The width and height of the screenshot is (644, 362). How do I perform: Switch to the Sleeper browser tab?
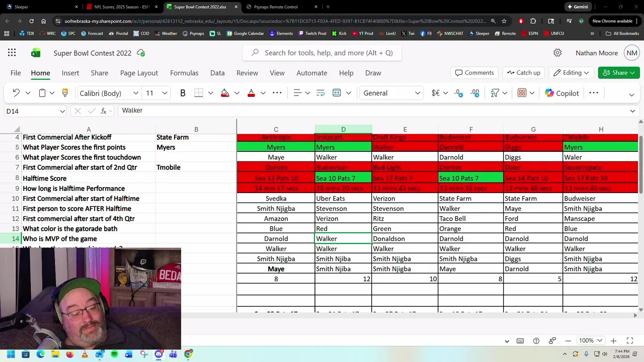click(x=43, y=7)
